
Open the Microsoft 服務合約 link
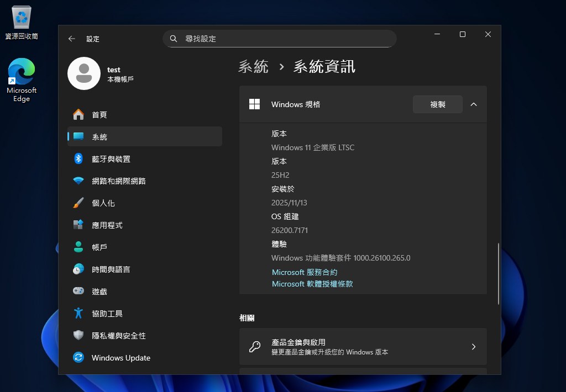(305, 272)
